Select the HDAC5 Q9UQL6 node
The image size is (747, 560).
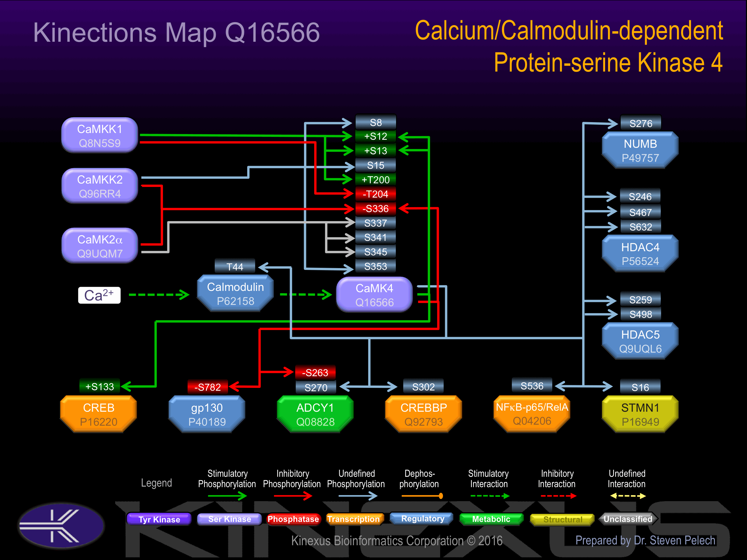point(640,341)
